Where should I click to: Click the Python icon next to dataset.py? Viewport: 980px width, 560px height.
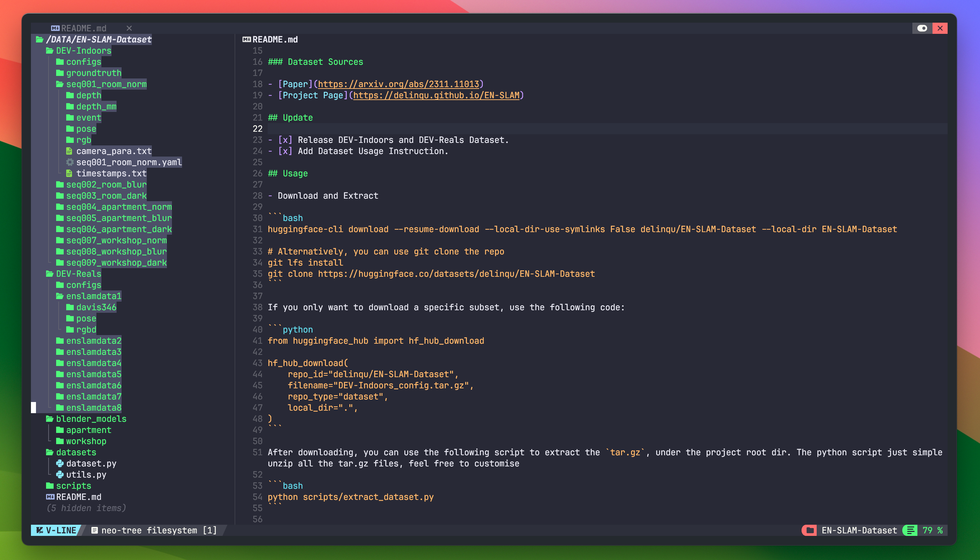pos(60,464)
